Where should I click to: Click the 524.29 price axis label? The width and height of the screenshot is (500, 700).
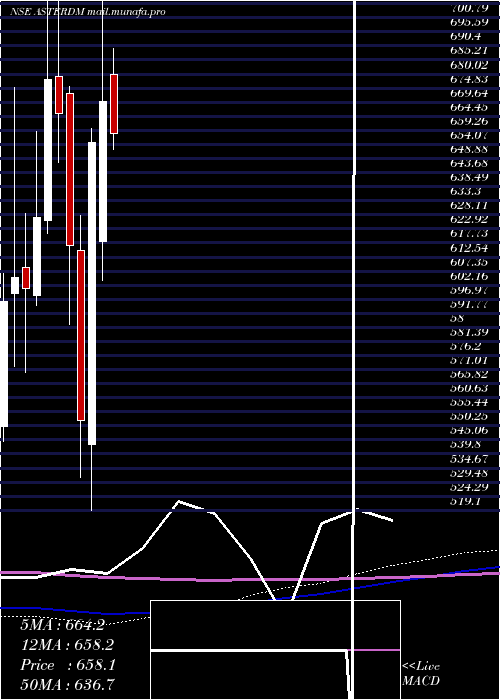(470, 487)
